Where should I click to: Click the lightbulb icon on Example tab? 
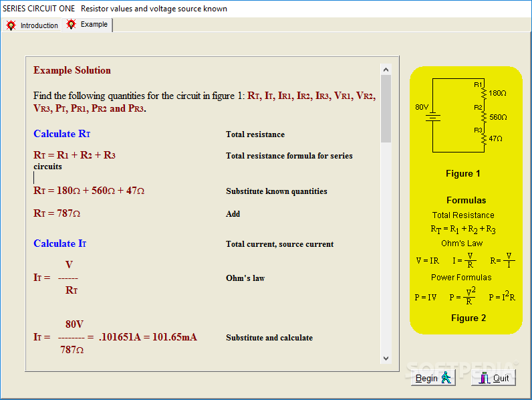tap(72, 24)
